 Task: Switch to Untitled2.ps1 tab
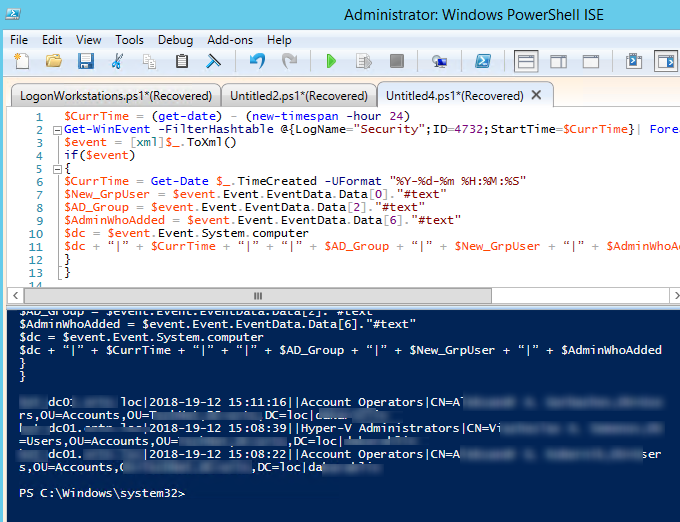[298, 95]
